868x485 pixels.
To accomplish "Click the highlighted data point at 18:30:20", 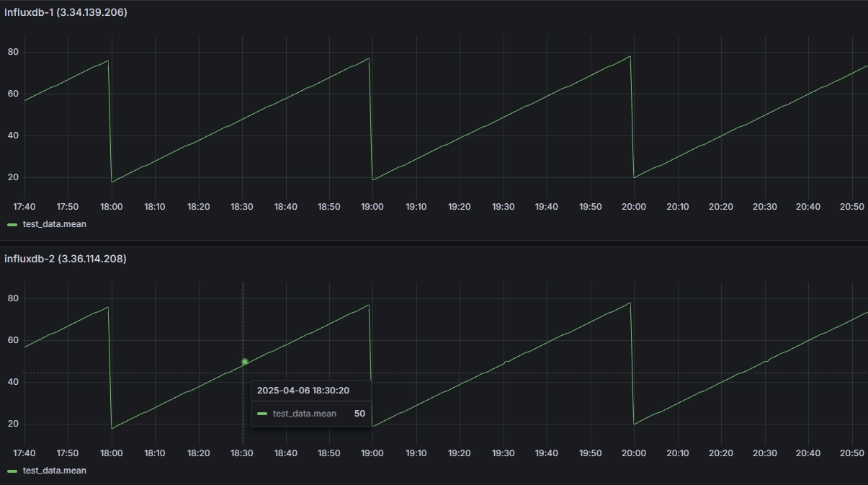I will pos(244,362).
